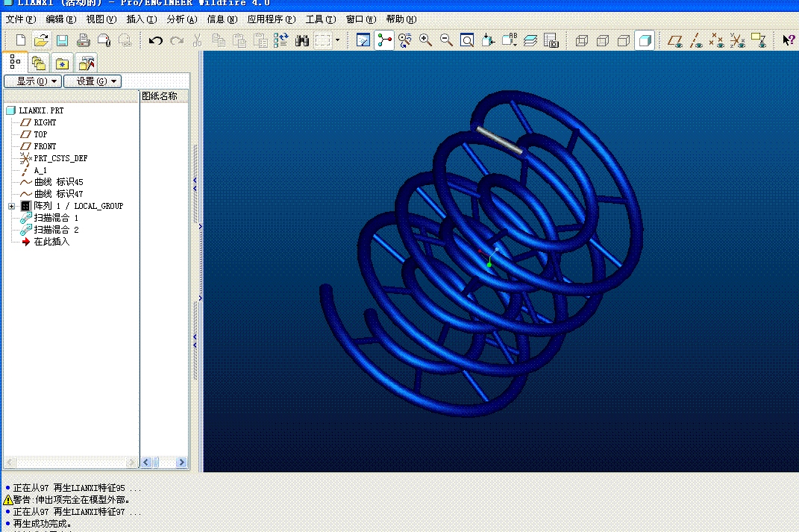Switch to the folder browser navigator tab
The width and height of the screenshot is (799, 532).
[39, 63]
